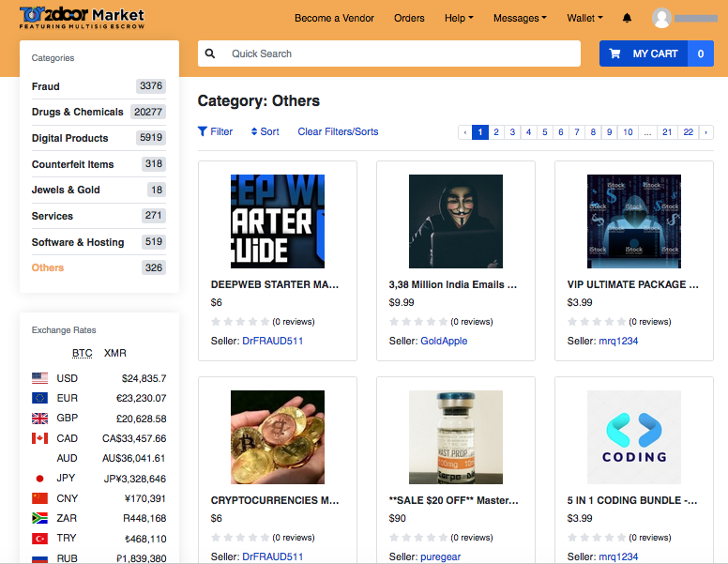This screenshot has width=728, height=564.
Task: Open the bitcoin coins product thumbnail
Action: coord(278,437)
